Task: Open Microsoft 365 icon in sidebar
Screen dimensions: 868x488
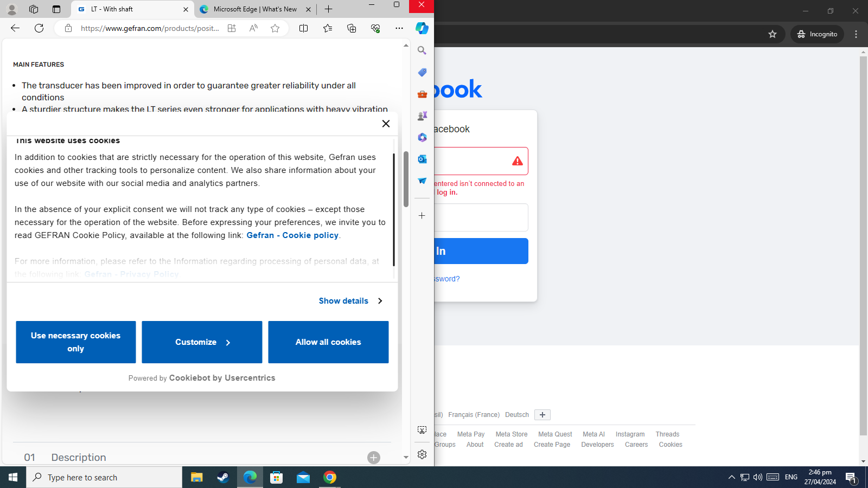Action: (x=422, y=137)
